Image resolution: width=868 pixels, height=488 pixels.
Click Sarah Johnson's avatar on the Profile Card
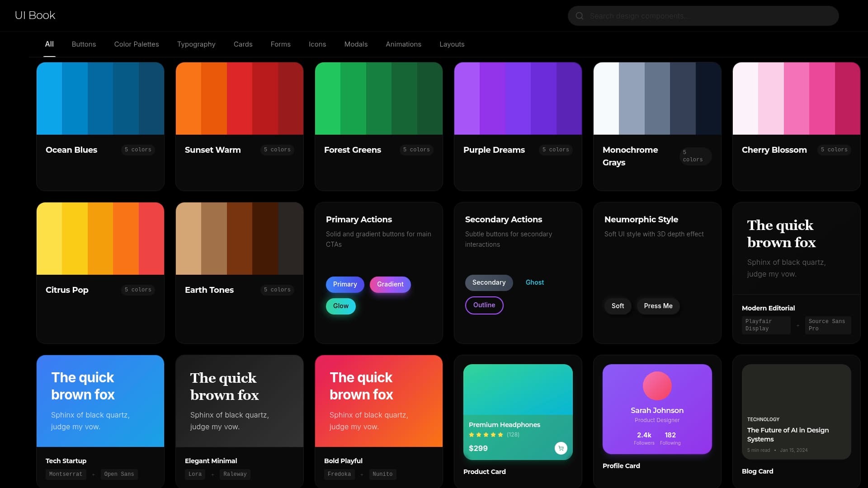[657, 385]
